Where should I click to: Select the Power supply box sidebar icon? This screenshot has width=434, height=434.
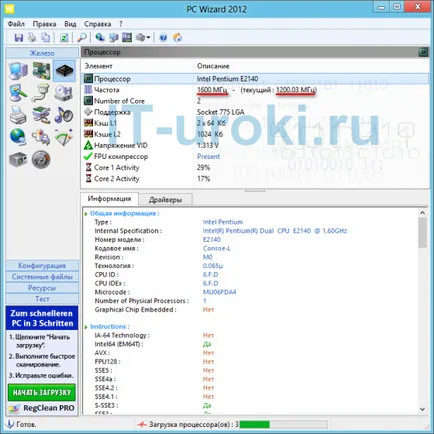coord(18,159)
